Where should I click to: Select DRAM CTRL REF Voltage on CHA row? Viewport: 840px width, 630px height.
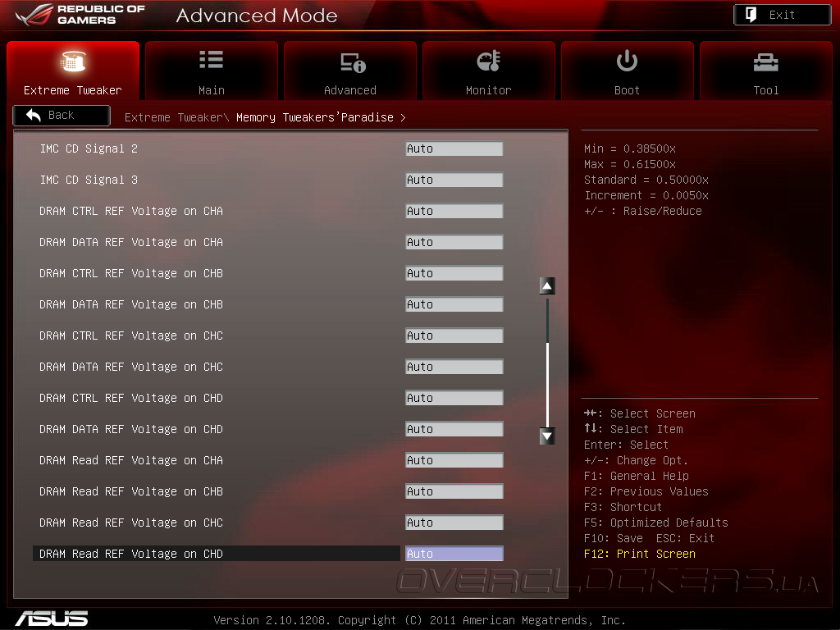coord(131,211)
